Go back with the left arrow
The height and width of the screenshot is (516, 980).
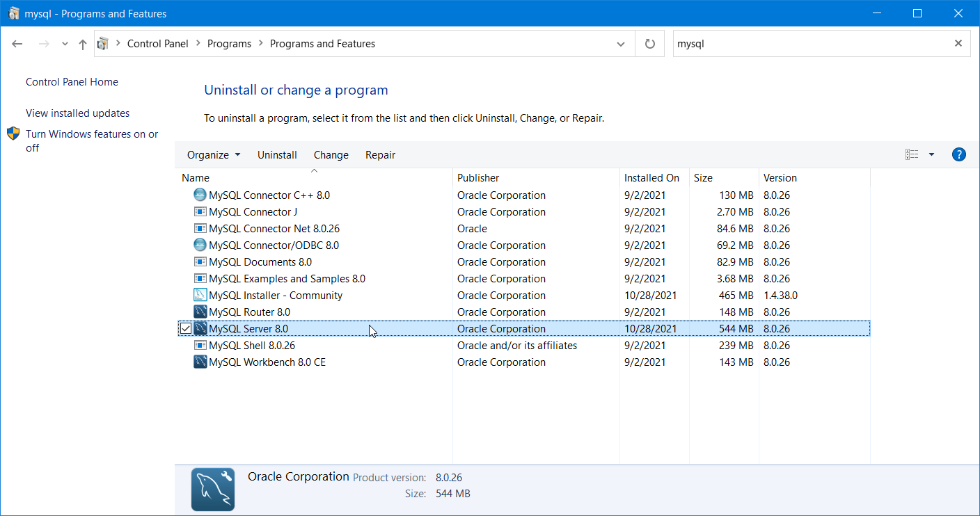(17, 44)
